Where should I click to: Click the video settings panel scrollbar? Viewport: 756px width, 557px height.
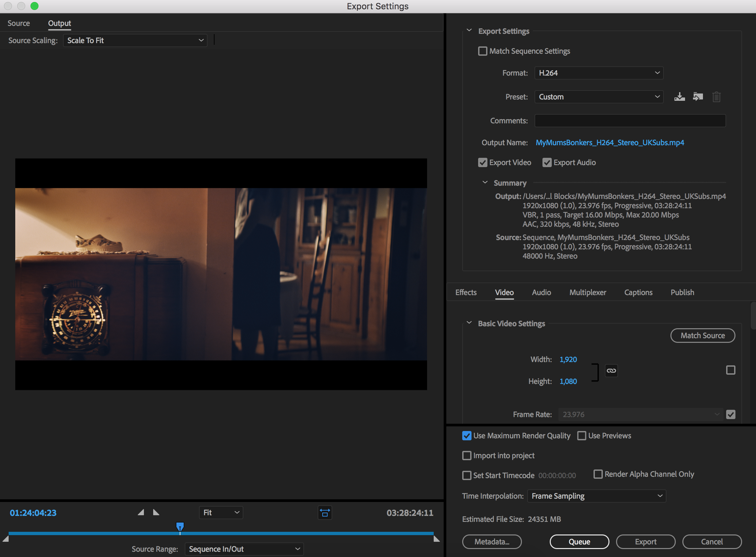point(753,316)
